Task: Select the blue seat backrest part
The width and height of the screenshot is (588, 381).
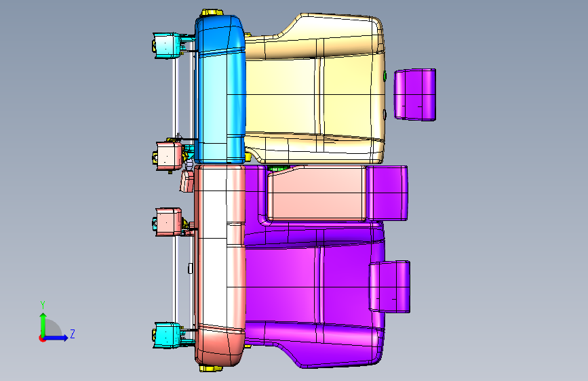Action: tap(220, 89)
